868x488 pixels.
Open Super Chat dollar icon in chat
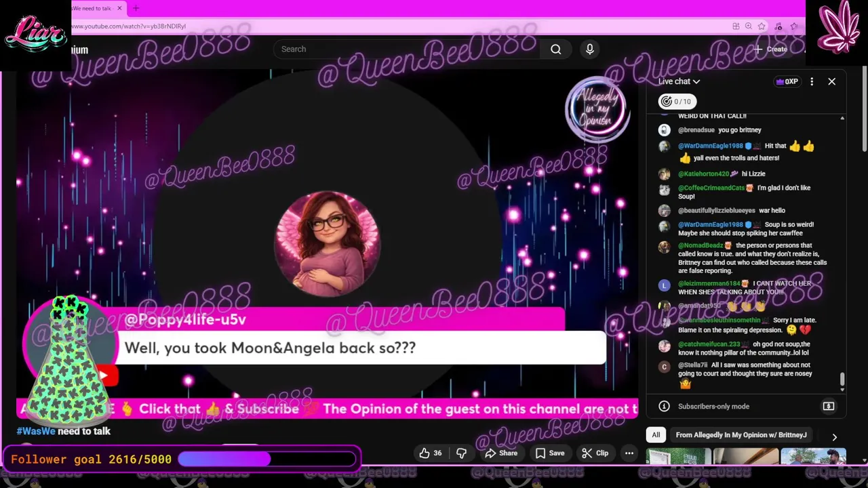coord(829,406)
